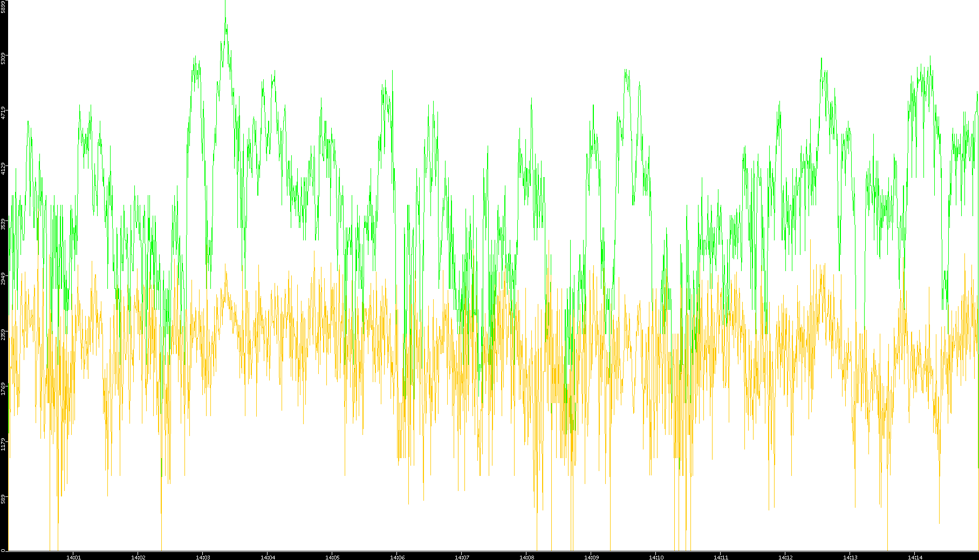Viewport: 979px width, 560px height.
Task: Click the 5309 value axis label
Action: click(3, 58)
